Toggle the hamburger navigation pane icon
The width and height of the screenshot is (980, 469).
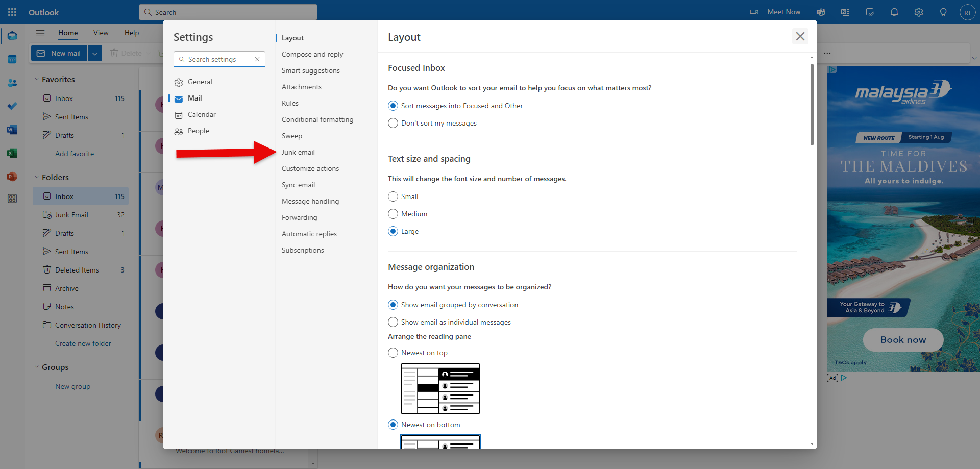(40, 33)
